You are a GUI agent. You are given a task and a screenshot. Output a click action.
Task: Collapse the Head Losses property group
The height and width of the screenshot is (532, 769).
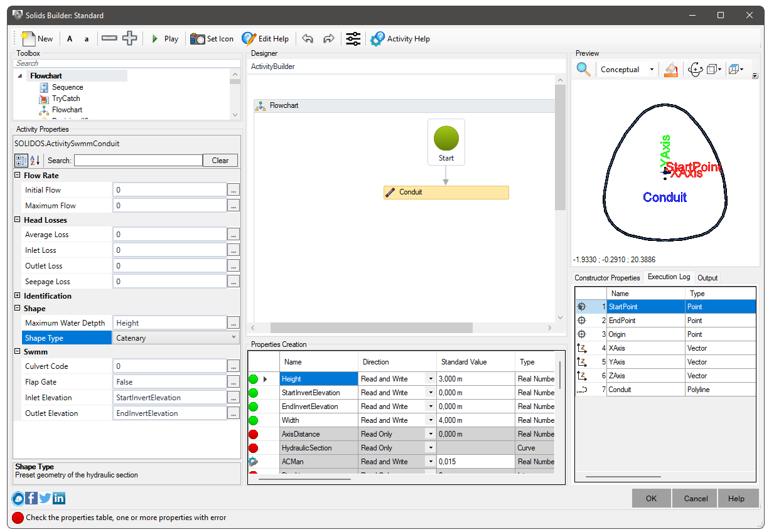click(x=18, y=220)
